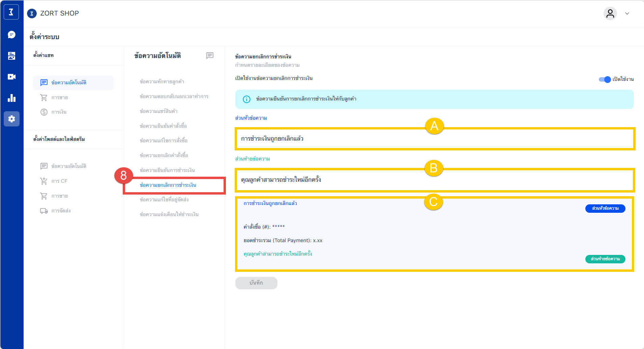Open the bar chart reports icon
Image resolution: width=644 pixels, height=349 pixels.
click(11, 98)
